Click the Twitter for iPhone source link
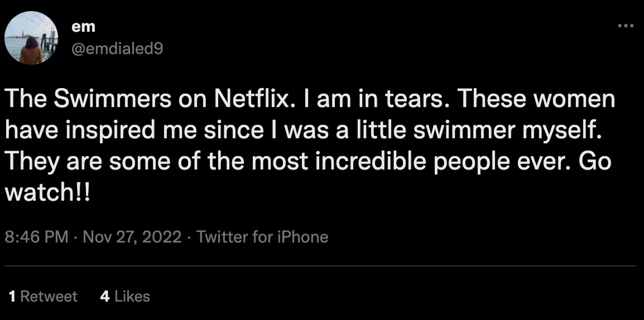The height and width of the screenshot is (320, 644). coord(262,236)
